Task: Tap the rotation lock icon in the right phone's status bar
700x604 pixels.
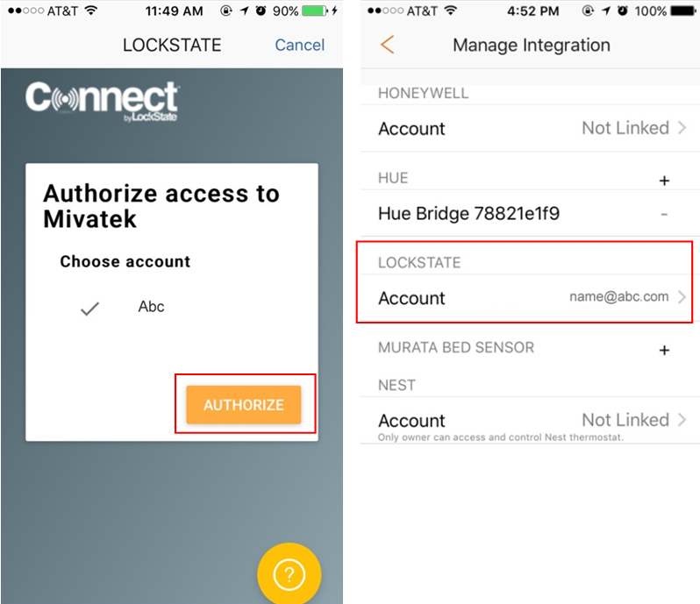Action: (588, 11)
